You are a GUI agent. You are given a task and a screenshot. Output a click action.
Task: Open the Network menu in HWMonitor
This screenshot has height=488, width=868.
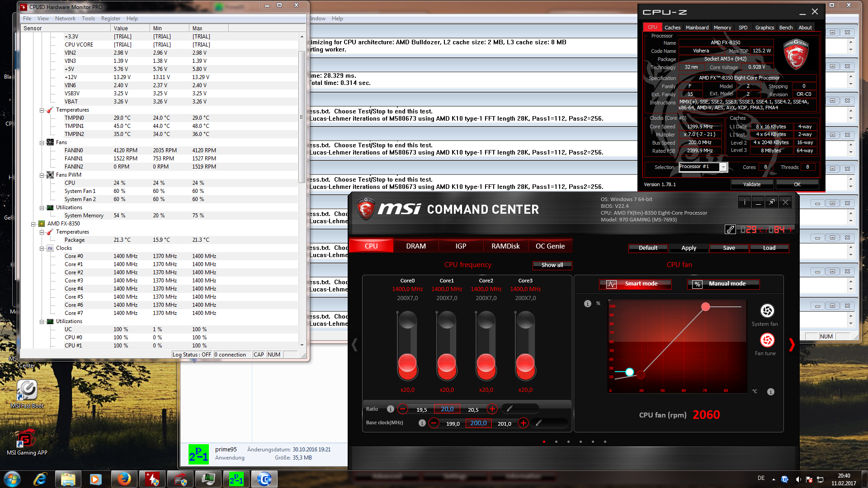(x=65, y=19)
